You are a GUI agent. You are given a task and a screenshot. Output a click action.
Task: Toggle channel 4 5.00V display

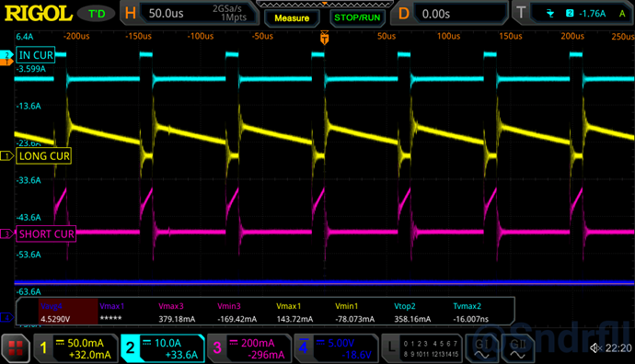(336, 348)
